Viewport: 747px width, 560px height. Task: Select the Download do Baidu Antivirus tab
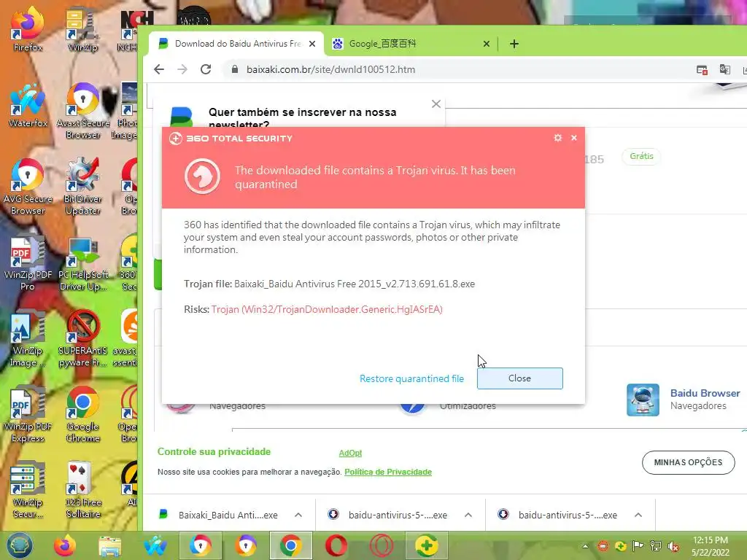pyautogui.click(x=236, y=44)
